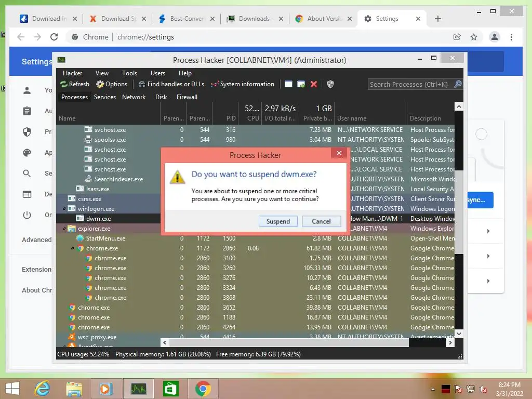Switch to the Best-Conver browser tab
532x399 pixels.
[x=186, y=19]
